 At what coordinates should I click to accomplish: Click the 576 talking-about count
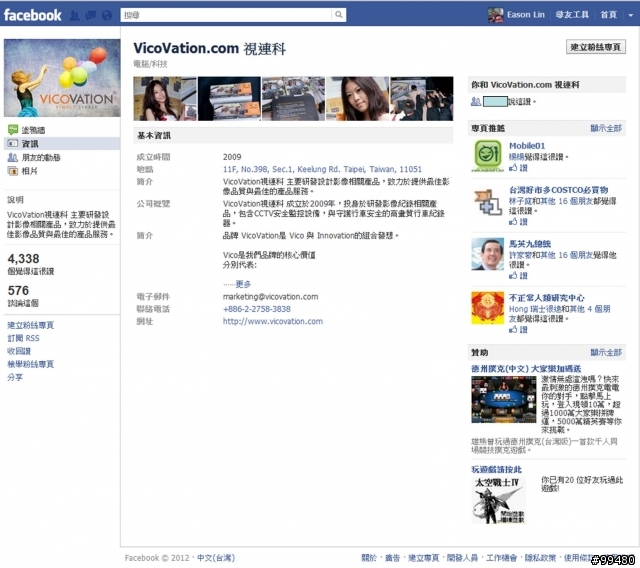click(18, 291)
